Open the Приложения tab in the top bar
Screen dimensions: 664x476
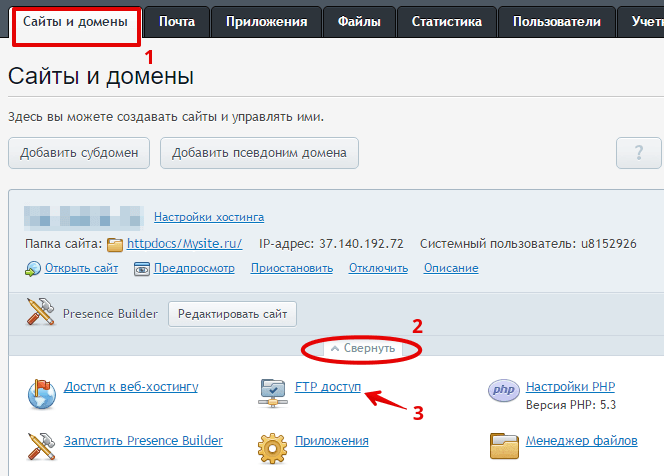[266, 22]
